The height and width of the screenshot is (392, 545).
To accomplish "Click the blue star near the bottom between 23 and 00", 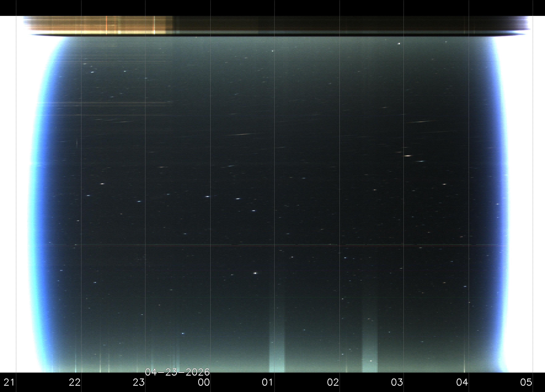I will 183,333.
